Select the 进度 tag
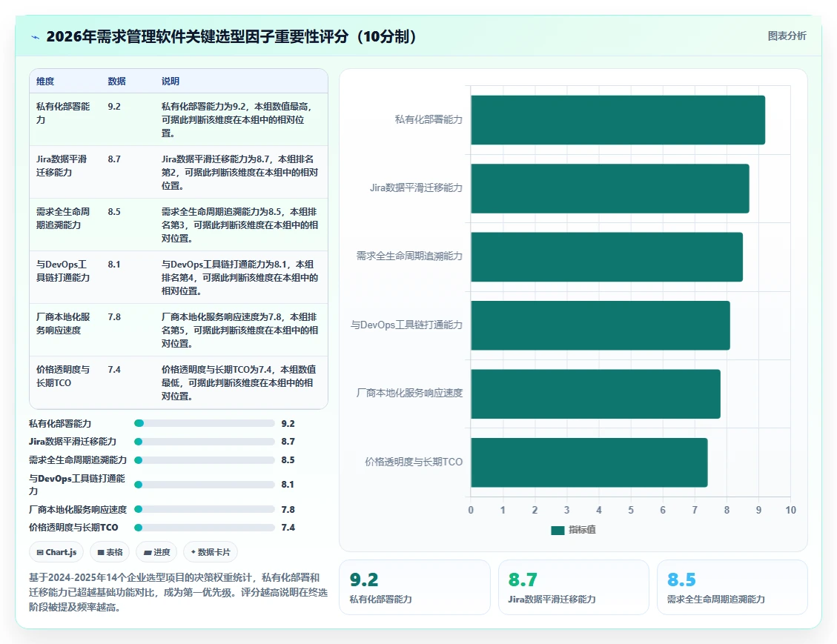The image size is (837, 644). point(157,552)
